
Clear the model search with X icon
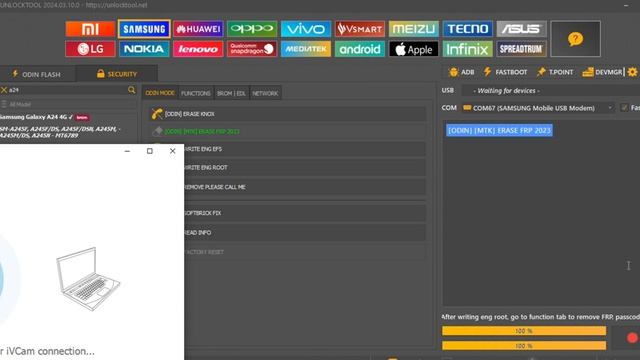pos(4,90)
